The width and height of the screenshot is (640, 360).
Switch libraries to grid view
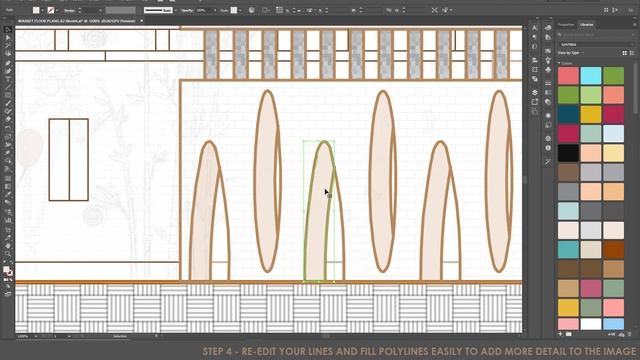(624, 53)
